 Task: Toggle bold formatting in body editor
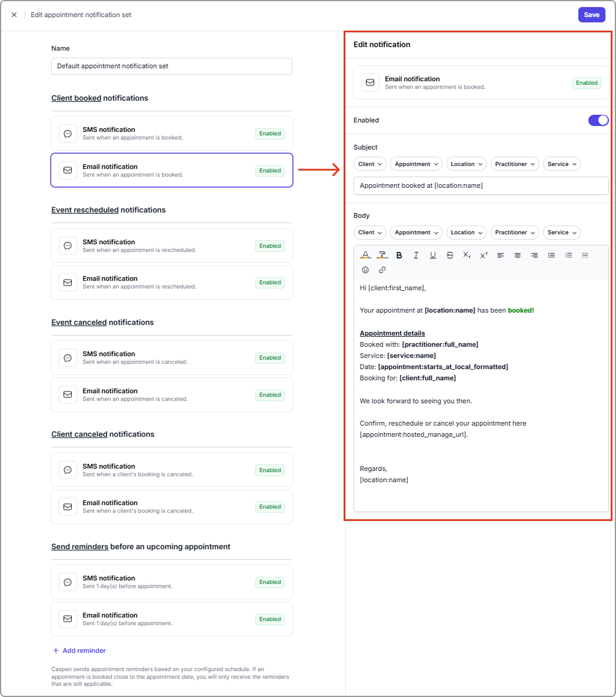399,255
